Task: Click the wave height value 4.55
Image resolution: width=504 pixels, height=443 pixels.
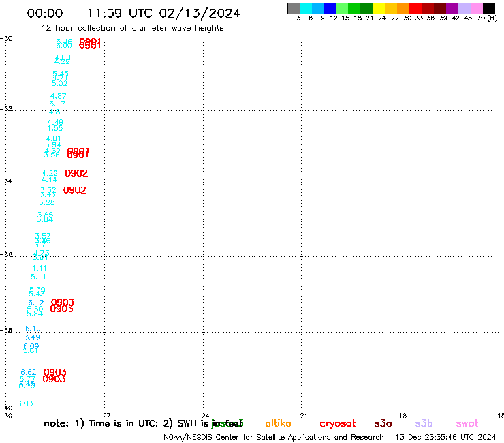Action: [54, 128]
